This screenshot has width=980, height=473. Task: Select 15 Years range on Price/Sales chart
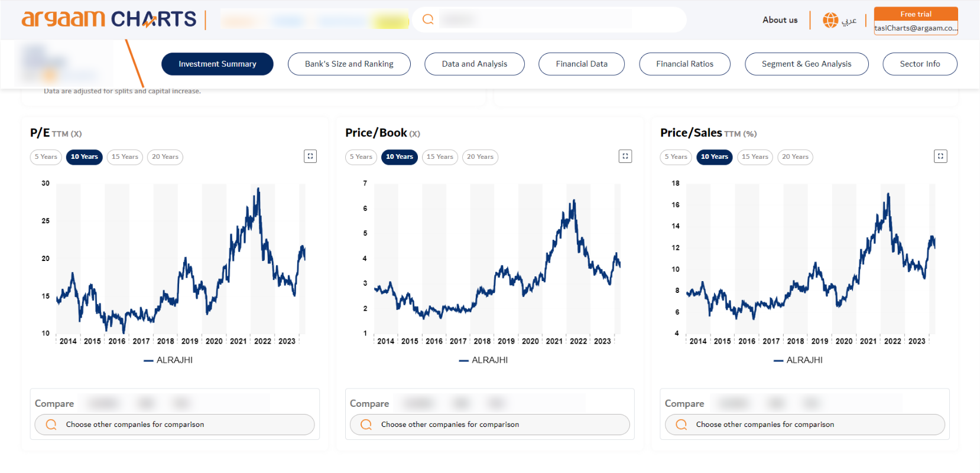[x=755, y=157]
